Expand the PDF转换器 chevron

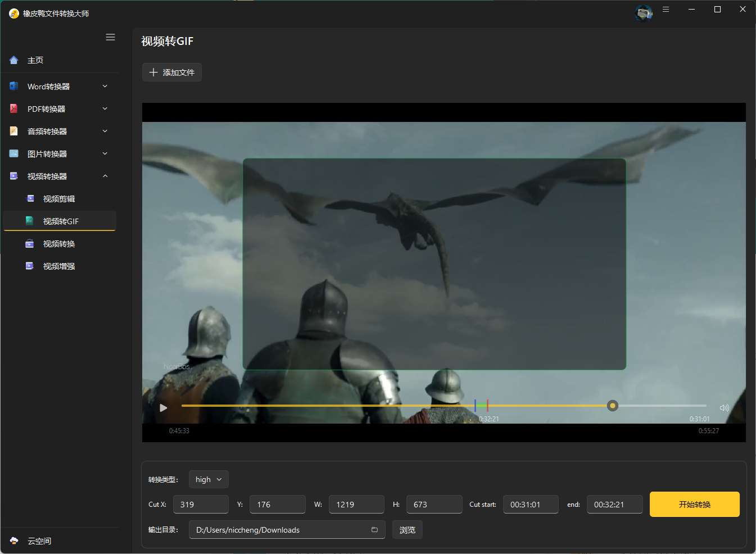(x=105, y=108)
